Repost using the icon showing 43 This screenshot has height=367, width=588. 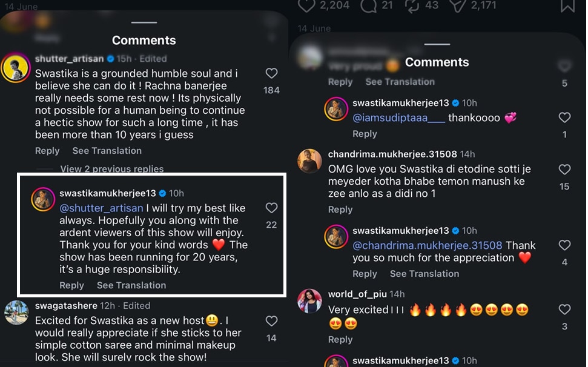[412, 5]
